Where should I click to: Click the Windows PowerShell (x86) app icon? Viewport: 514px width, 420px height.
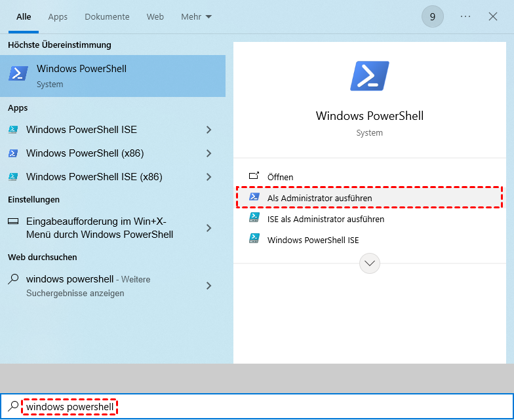tap(13, 153)
